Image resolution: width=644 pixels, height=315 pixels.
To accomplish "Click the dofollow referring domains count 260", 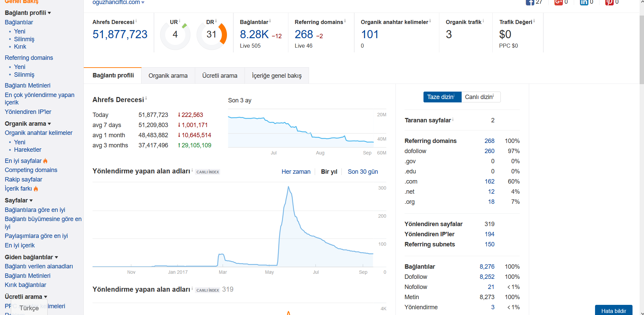I will [489, 151].
